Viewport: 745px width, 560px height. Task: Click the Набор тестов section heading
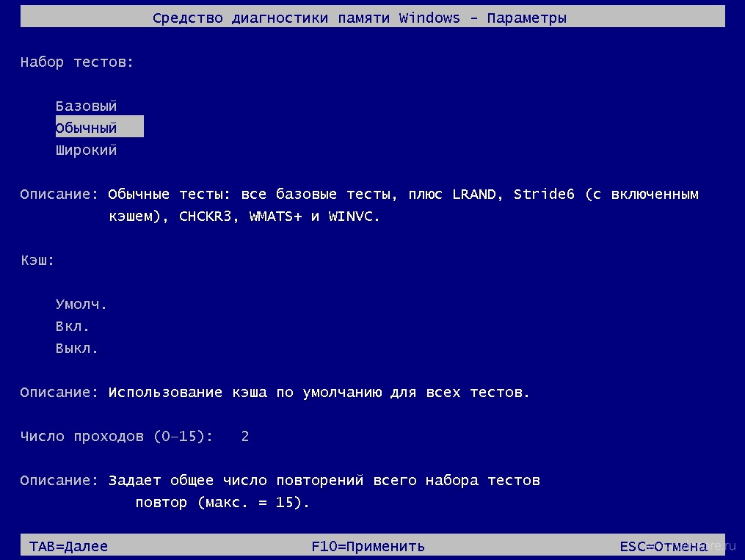pos(77,62)
